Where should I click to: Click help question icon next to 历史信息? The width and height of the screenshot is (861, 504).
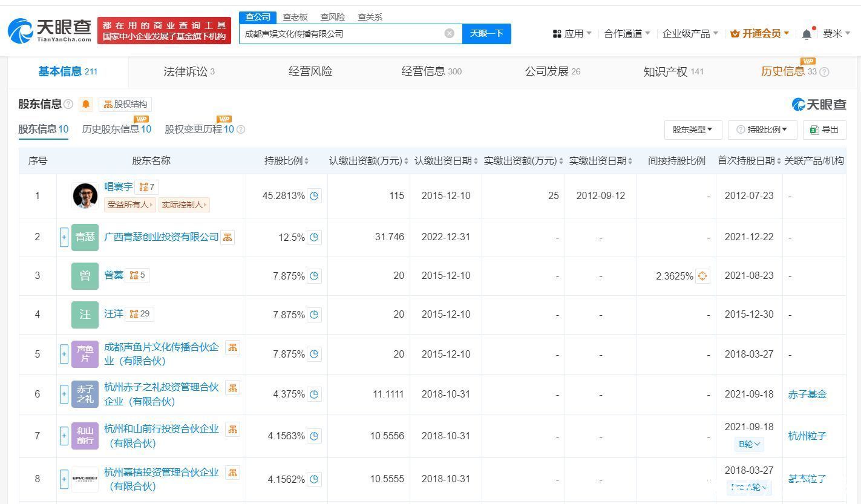823,72
